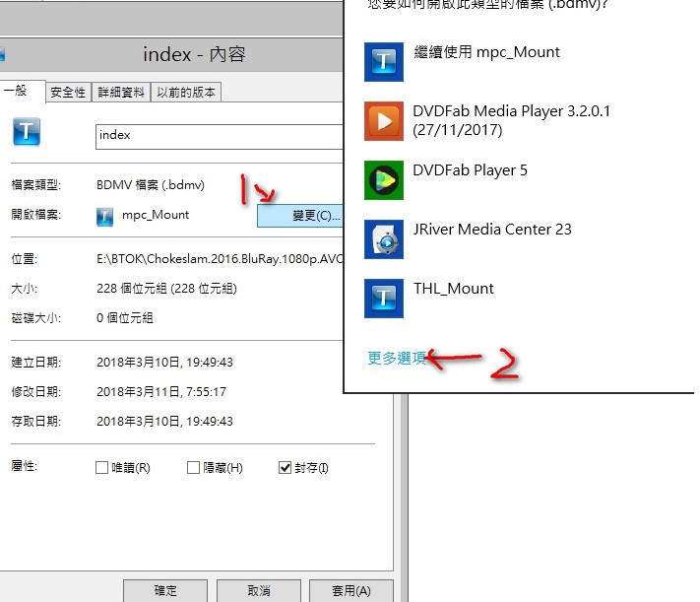Open the 安全性 tab
This screenshot has height=602, width=700.
click(68, 93)
